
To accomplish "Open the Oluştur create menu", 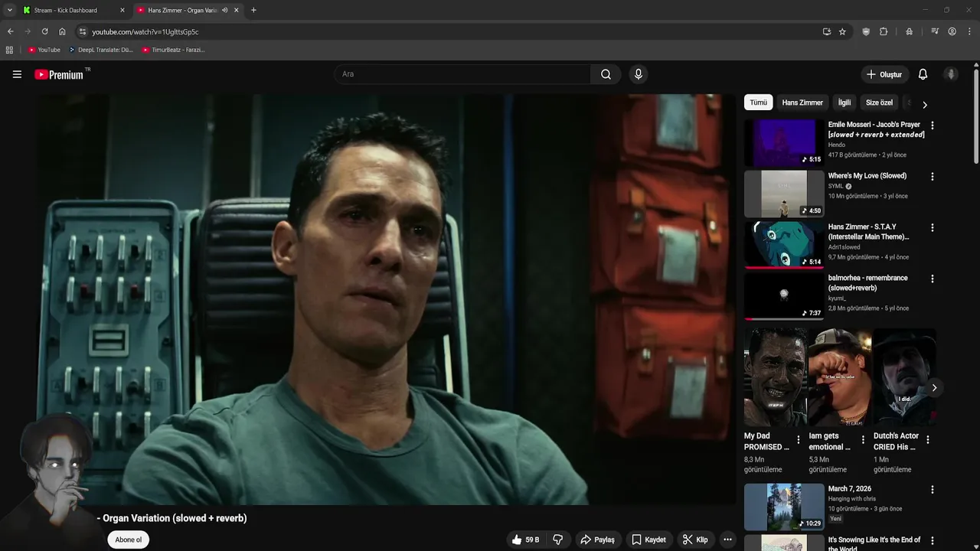I will (884, 74).
